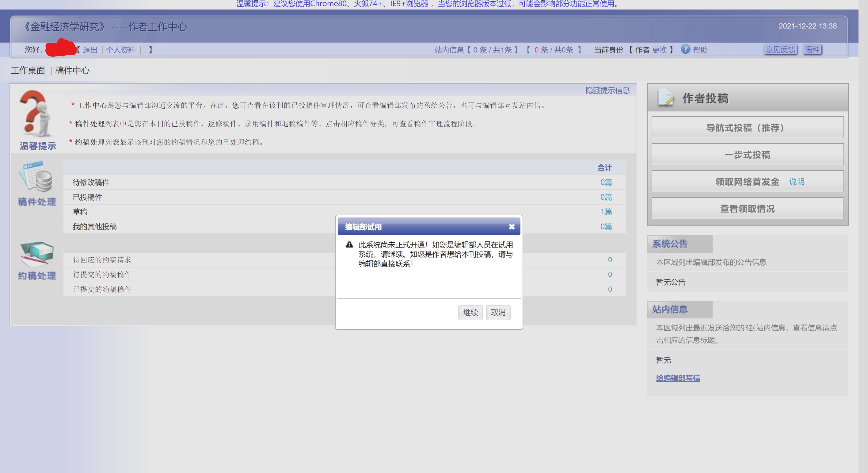Click 意见反馈 feedback button
The width and height of the screenshot is (868, 473).
780,50
